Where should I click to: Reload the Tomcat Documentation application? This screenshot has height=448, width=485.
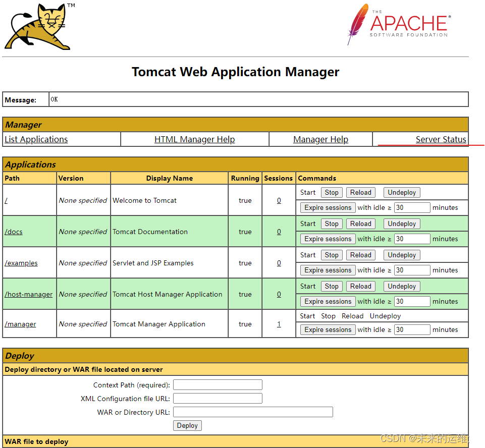click(x=361, y=224)
